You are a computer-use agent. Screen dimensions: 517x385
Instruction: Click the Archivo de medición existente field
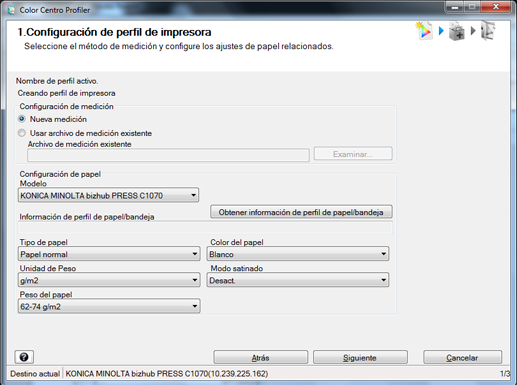pos(168,155)
